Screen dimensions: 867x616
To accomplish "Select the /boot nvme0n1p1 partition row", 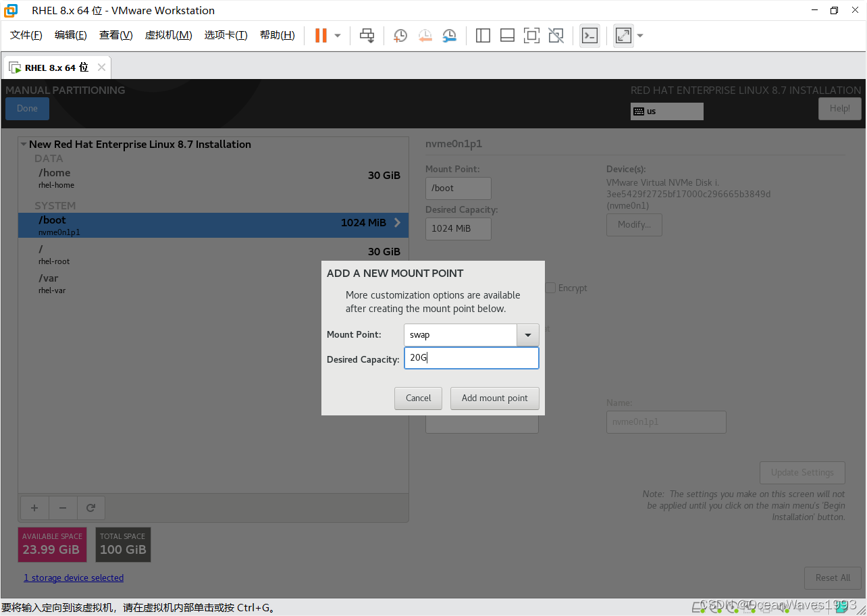I will pyautogui.click(x=213, y=225).
